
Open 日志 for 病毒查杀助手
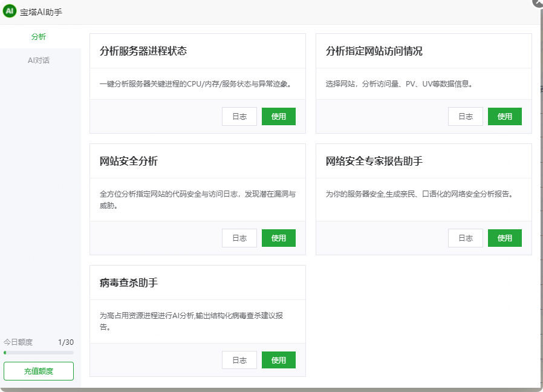pyautogui.click(x=239, y=359)
